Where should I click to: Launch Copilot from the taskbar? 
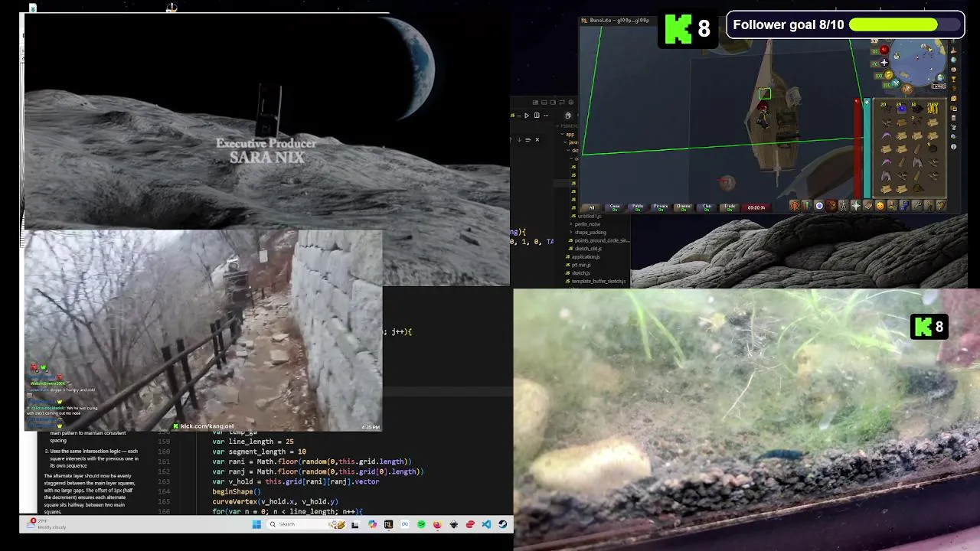[372, 524]
